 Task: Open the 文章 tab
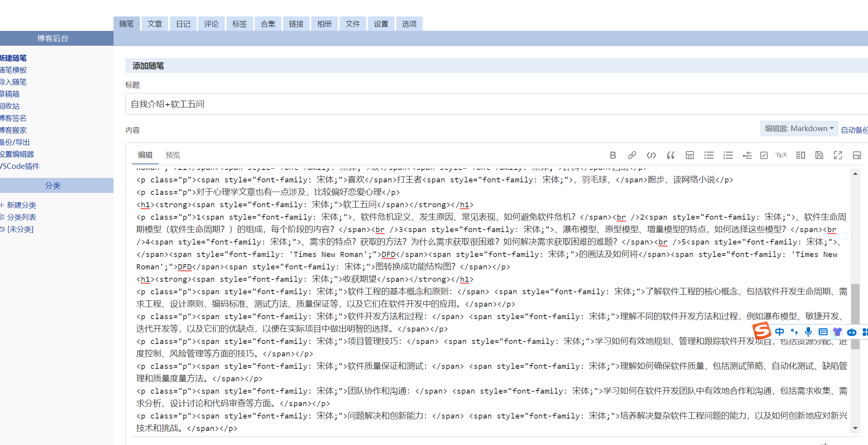pyautogui.click(x=154, y=24)
